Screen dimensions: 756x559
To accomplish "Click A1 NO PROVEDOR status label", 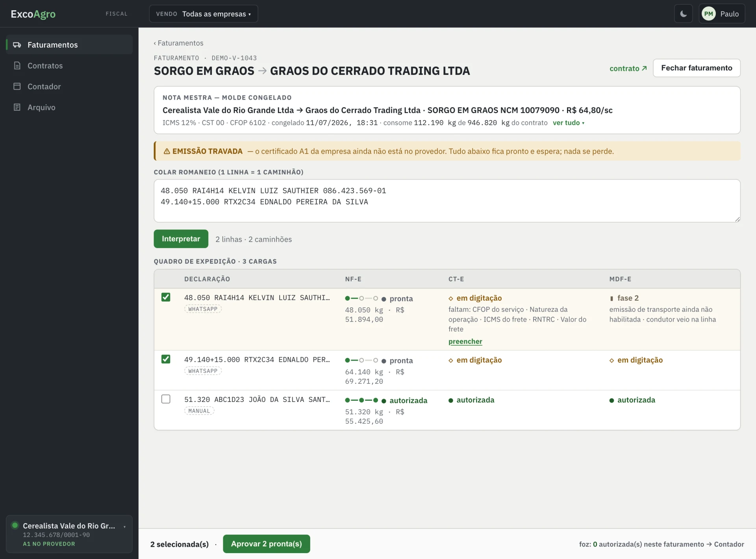I will (49, 544).
